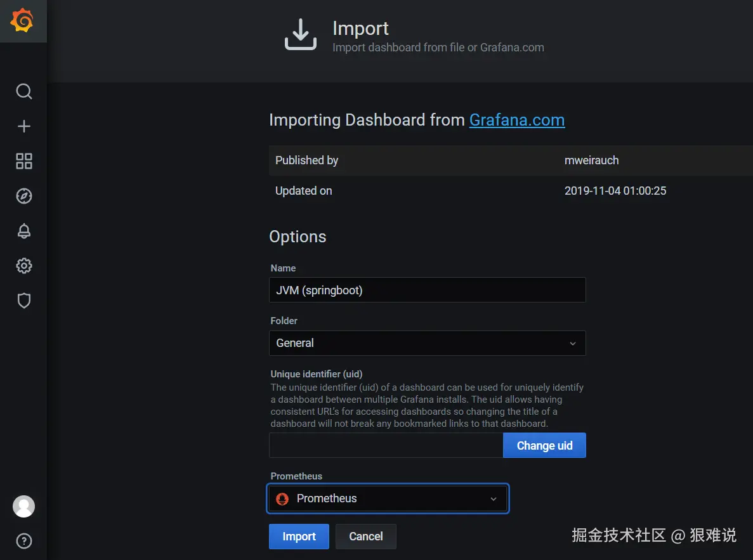
Task: Click the Create plus icon in sidebar
Action: [x=24, y=126]
